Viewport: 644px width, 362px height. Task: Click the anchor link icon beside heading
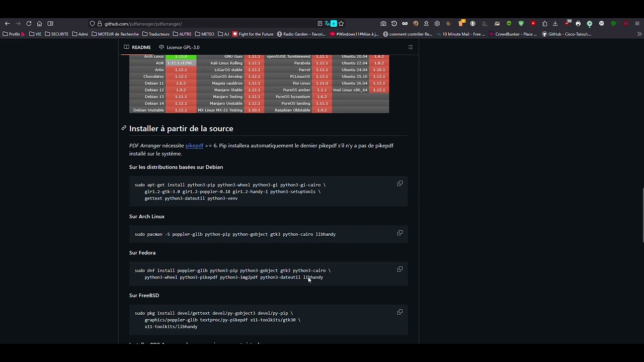coord(124,128)
